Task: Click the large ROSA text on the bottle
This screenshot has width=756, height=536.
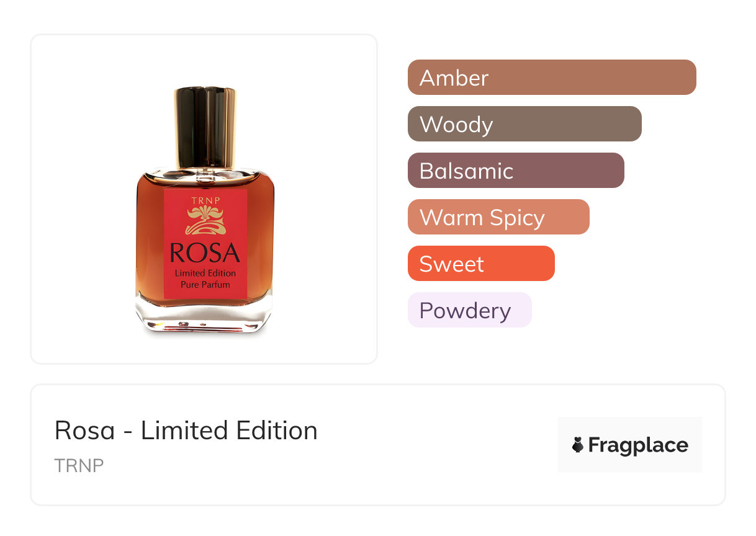Action: [x=205, y=253]
